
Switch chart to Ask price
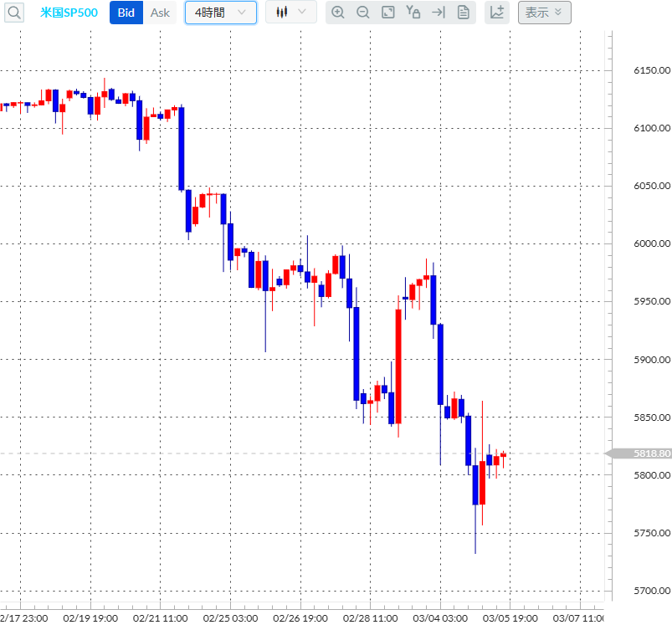(160, 13)
